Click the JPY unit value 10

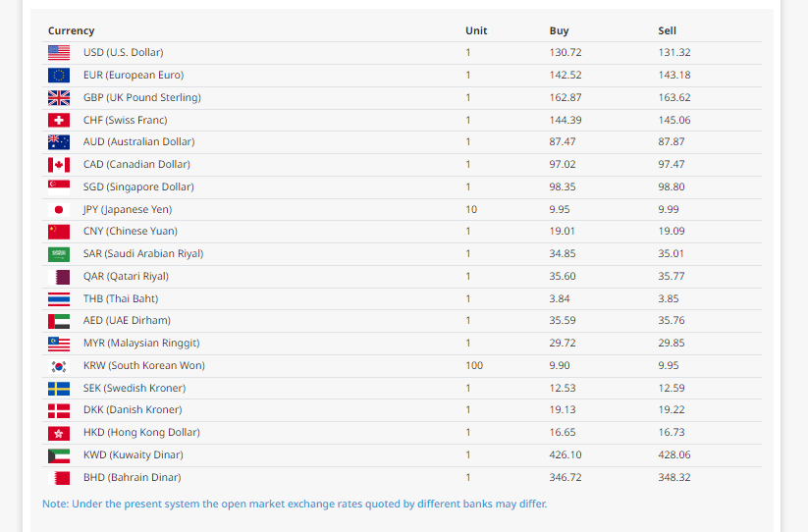click(x=471, y=209)
